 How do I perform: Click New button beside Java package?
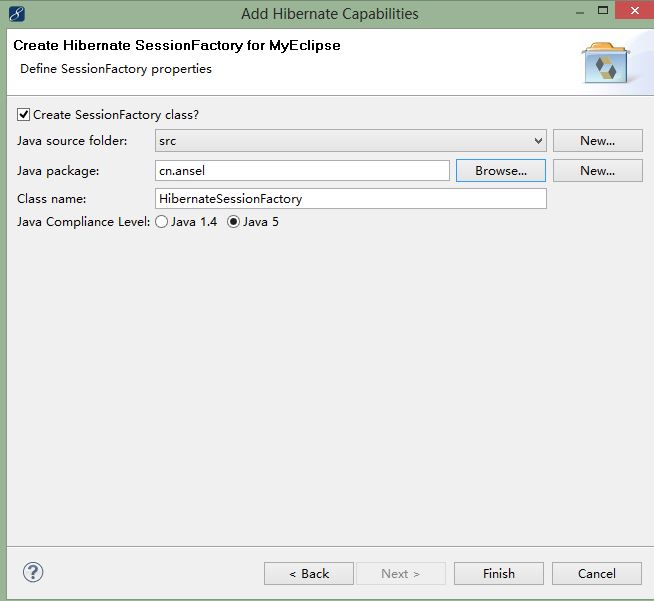coord(598,171)
